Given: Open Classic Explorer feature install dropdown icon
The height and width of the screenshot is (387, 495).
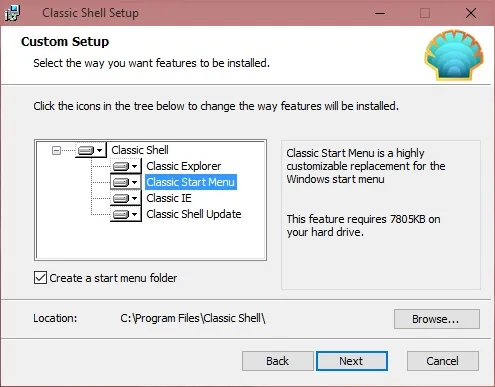Looking at the screenshot, I should coord(126,166).
